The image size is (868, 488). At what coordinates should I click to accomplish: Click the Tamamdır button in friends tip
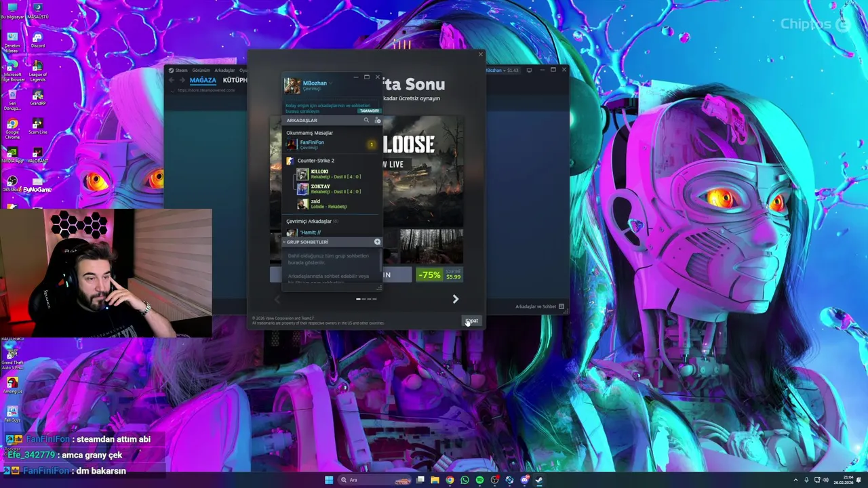(x=369, y=110)
